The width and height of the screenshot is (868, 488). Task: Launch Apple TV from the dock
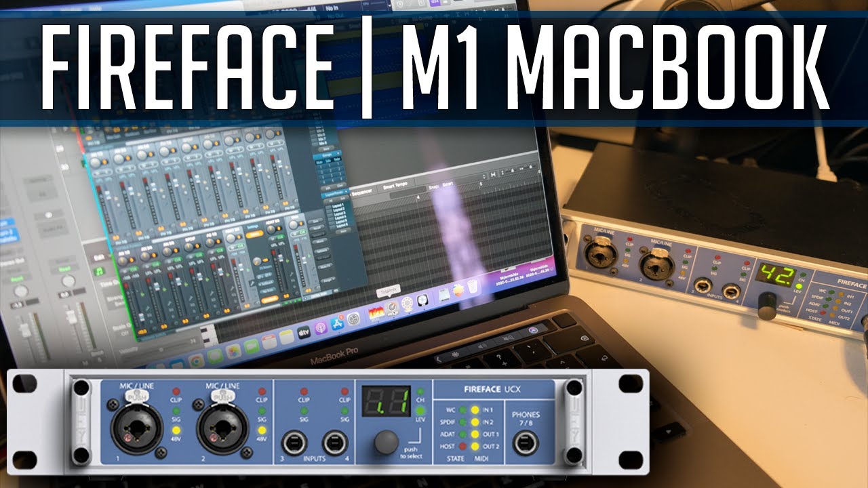click(304, 332)
